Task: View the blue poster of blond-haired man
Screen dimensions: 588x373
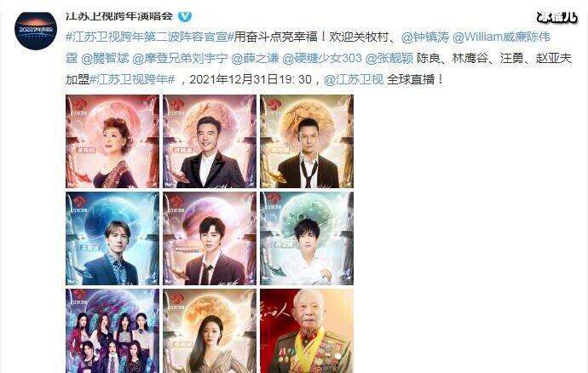Action: click(x=112, y=238)
